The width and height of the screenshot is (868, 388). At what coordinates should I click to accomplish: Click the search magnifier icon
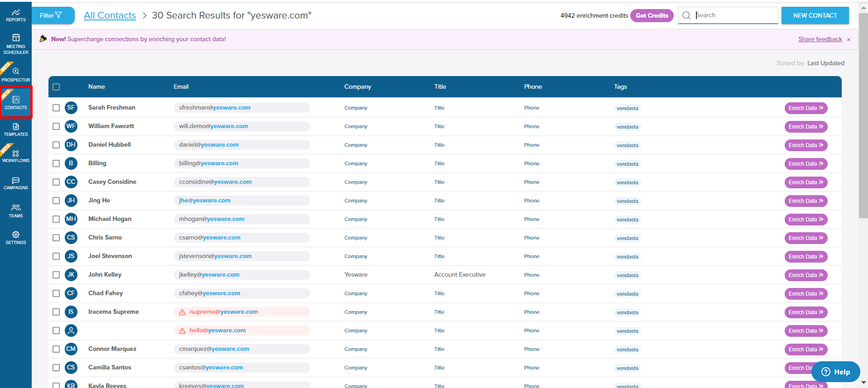686,15
